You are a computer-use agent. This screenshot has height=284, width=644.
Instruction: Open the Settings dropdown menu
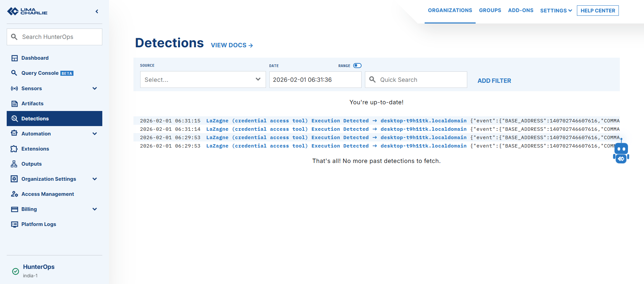pyautogui.click(x=556, y=11)
